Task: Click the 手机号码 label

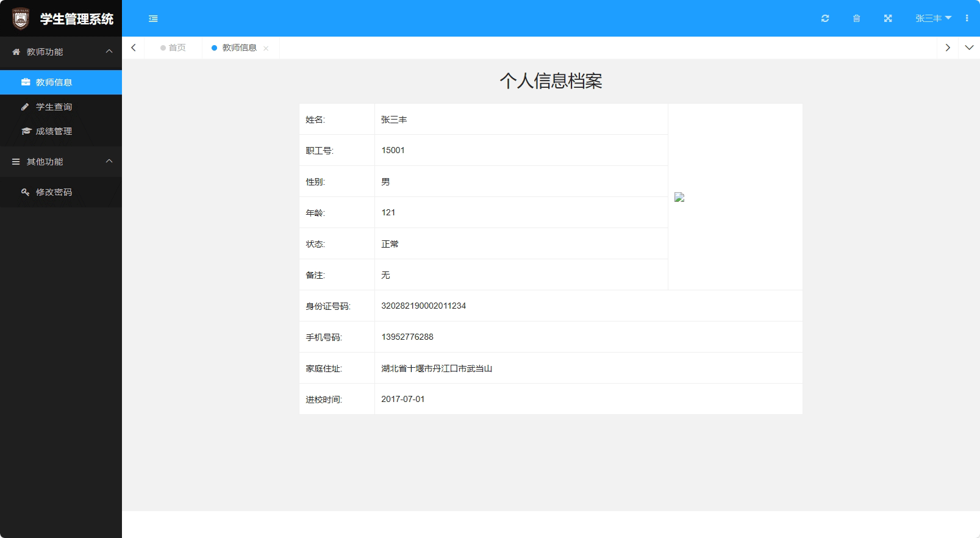Action: [324, 337]
